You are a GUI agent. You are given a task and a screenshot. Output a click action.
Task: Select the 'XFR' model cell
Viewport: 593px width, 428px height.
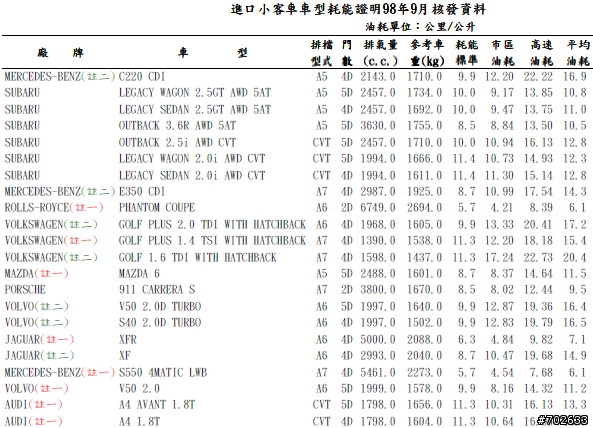click(x=127, y=340)
